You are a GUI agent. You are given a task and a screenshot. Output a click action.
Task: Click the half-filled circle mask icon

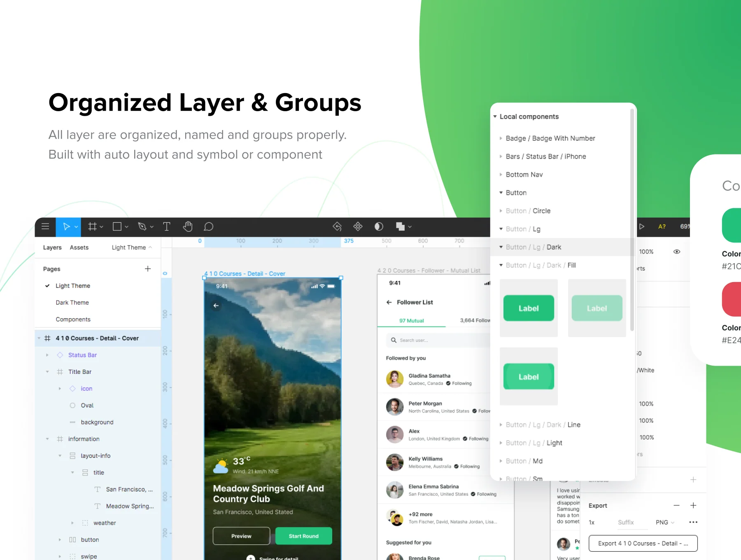(x=379, y=226)
